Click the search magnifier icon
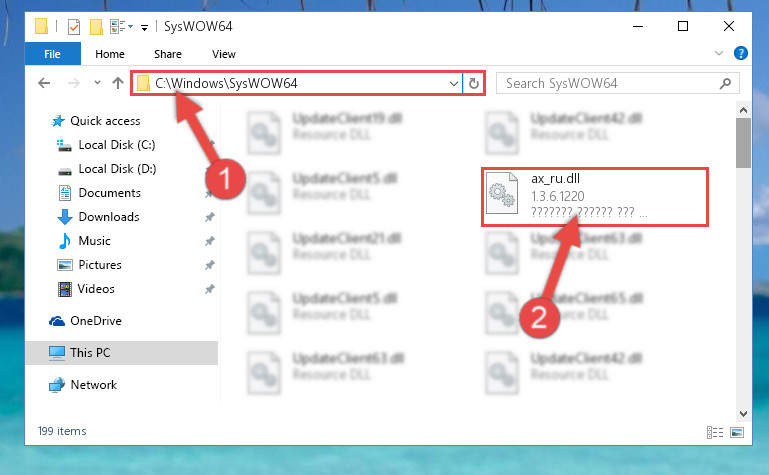Viewport: 769px width, 475px height. [725, 83]
